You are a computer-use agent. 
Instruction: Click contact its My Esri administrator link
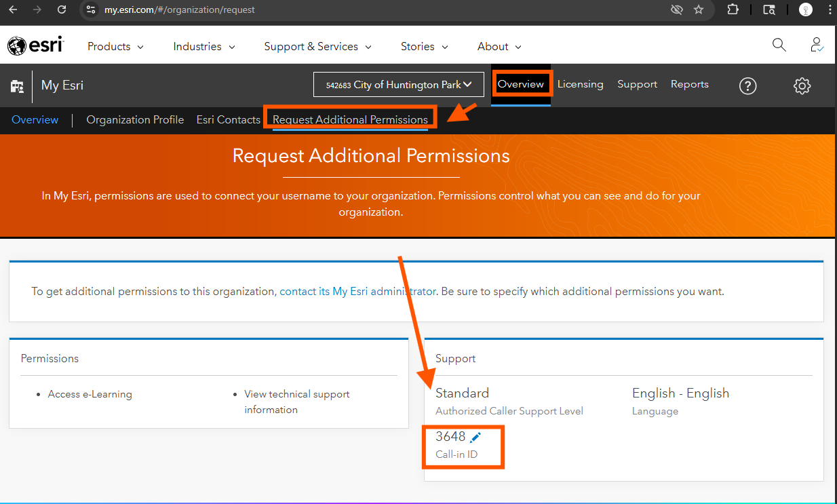coord(358,291)
